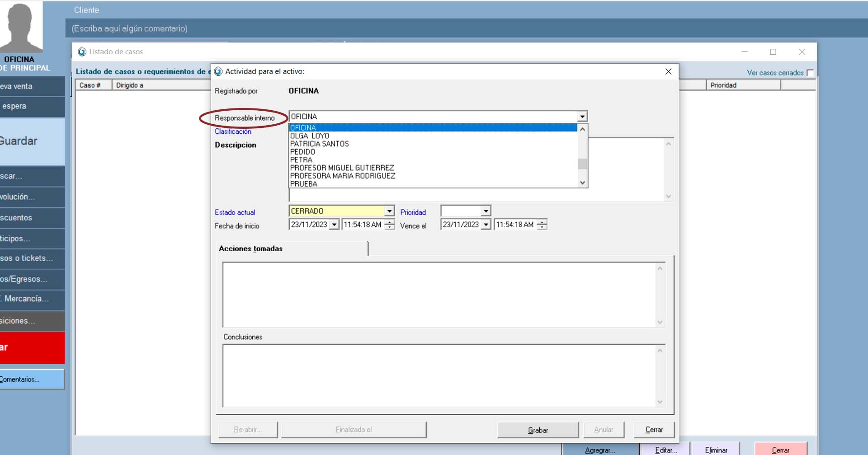This screenshot has width=868, height=455.
Task: Click the Listado de casos window icon
Action: click(x=82, y=52)
